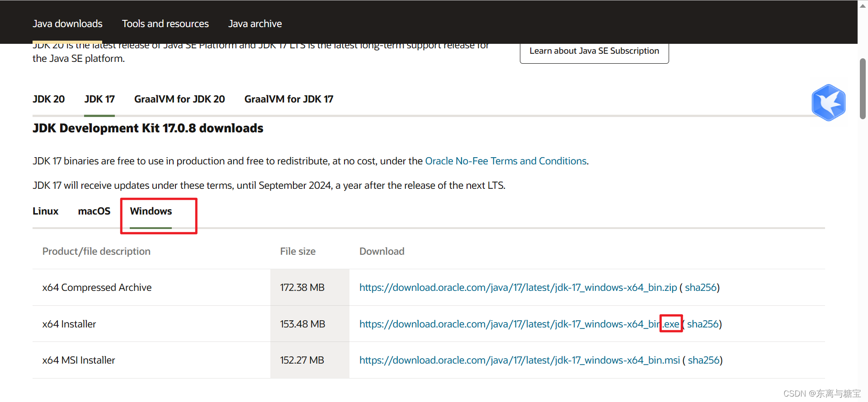The width and height of the screenshot is (868, 402).
Task: Select the Windows platform tab
Action: click(x=151, y=211)
